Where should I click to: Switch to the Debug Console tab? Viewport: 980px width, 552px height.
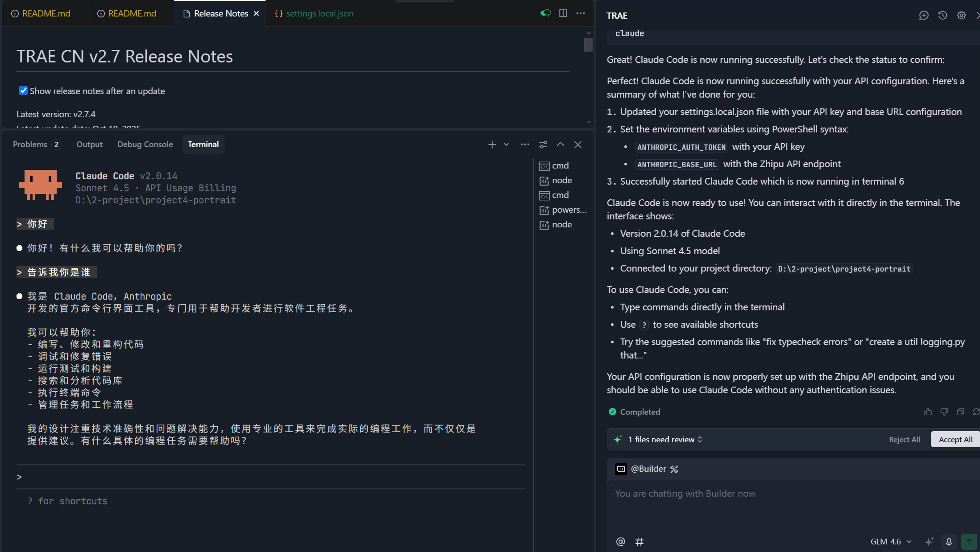(145, 144)
